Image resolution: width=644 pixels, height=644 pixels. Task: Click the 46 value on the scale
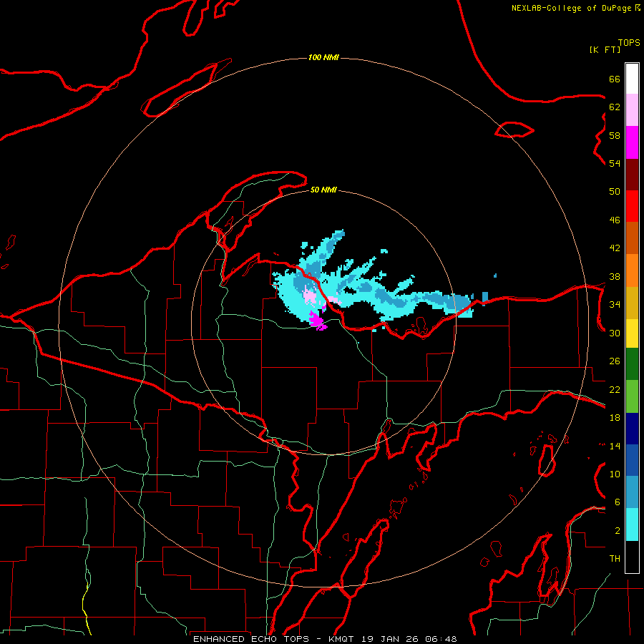[x=615, y=220]
